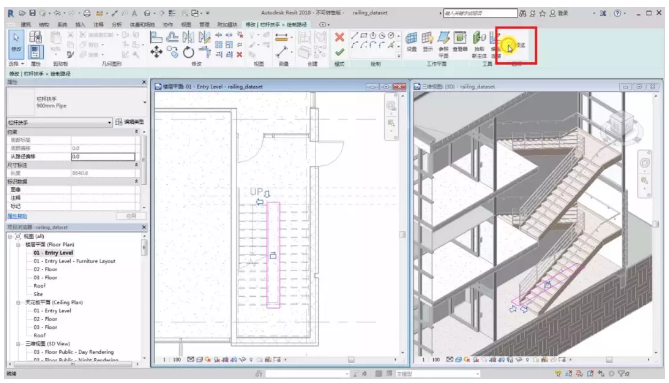Viewport: 669px width, 383px height.
Task: Select 03 - Floor Public - Day Rendering
Action: pyautogui.click(x=73, y=352)
